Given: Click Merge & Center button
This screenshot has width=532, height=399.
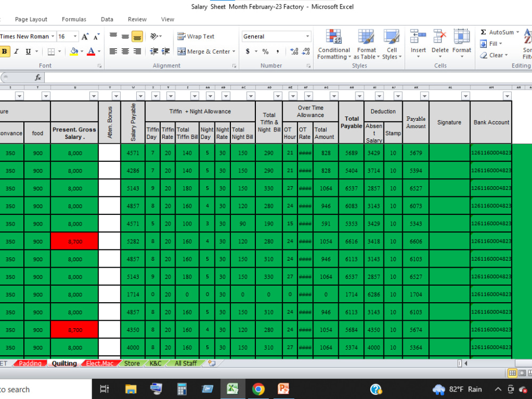Looking at the screenshot, I should coord(204,52).
